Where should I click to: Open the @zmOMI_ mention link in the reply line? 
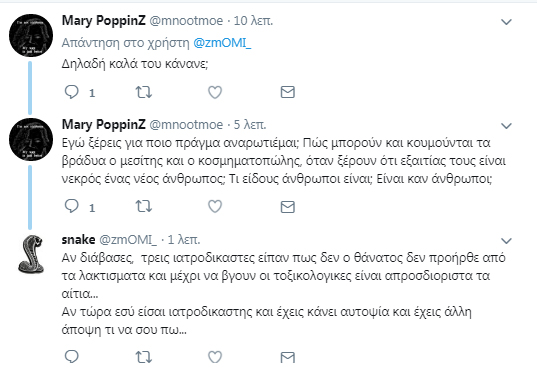[222, 43]
